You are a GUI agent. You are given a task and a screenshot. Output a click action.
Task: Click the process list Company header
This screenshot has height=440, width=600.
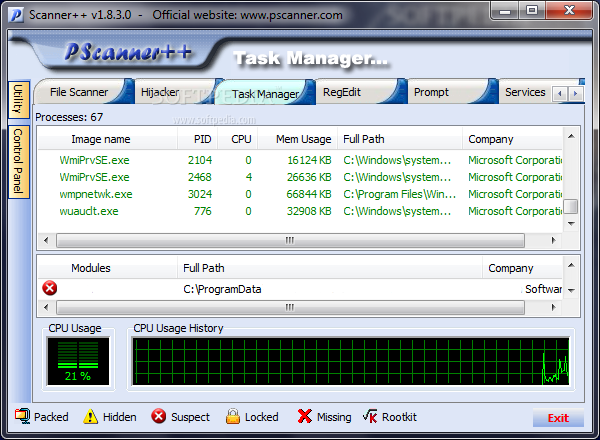[x=512, y=139]
